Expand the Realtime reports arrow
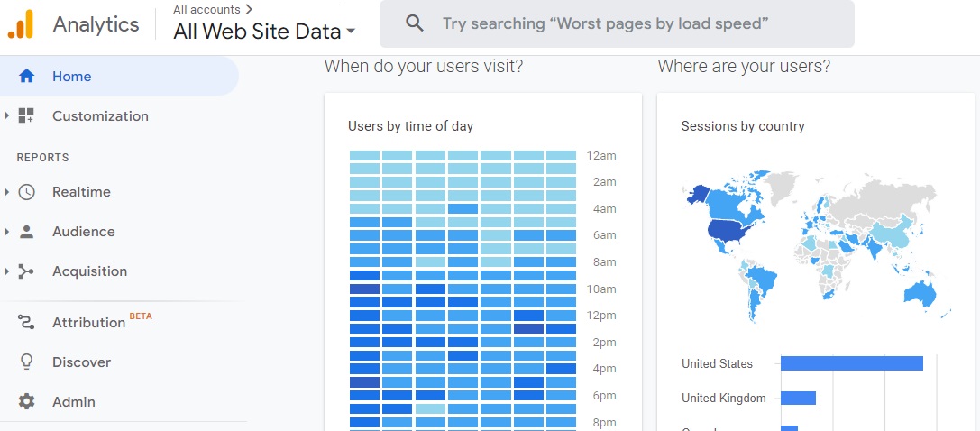This screenshot has height=431, width=980. [7, 192]
